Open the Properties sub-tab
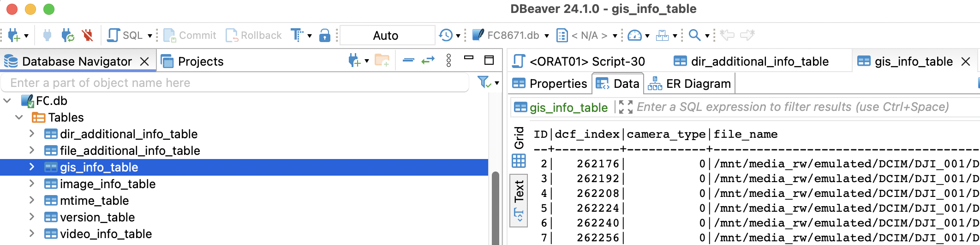 [550, 84]
